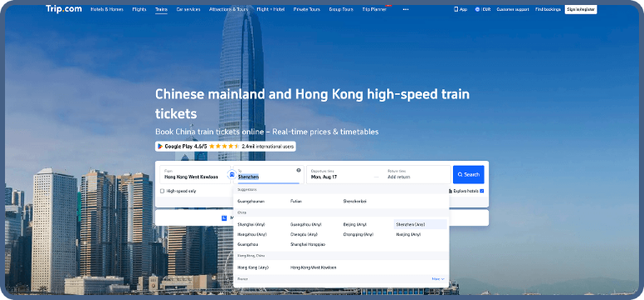
Task: Open Customer support
Action: click(512, 9)
